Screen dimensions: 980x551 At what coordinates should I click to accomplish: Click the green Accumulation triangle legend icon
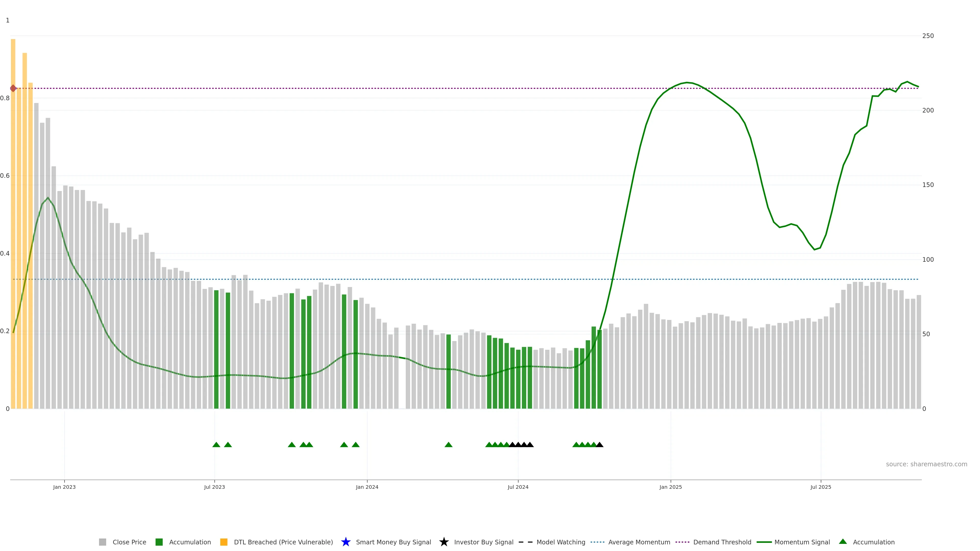pyautogui.click(x=843, y=542)
